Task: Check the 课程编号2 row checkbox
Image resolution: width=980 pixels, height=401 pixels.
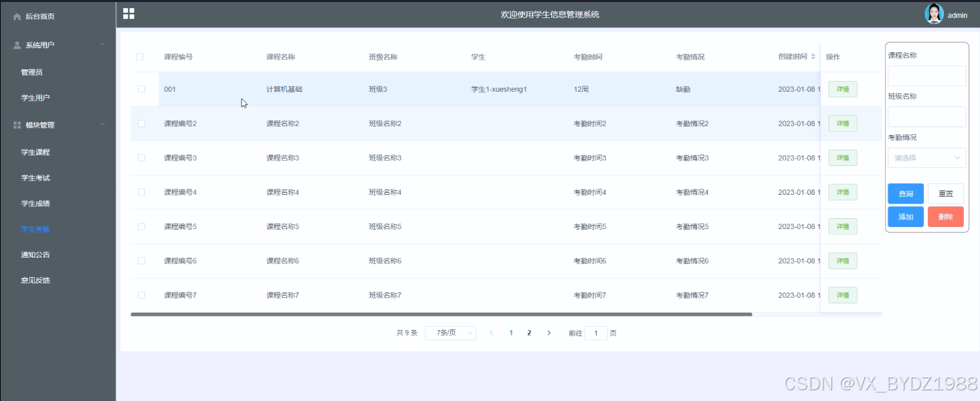Action: click(141, 123)
